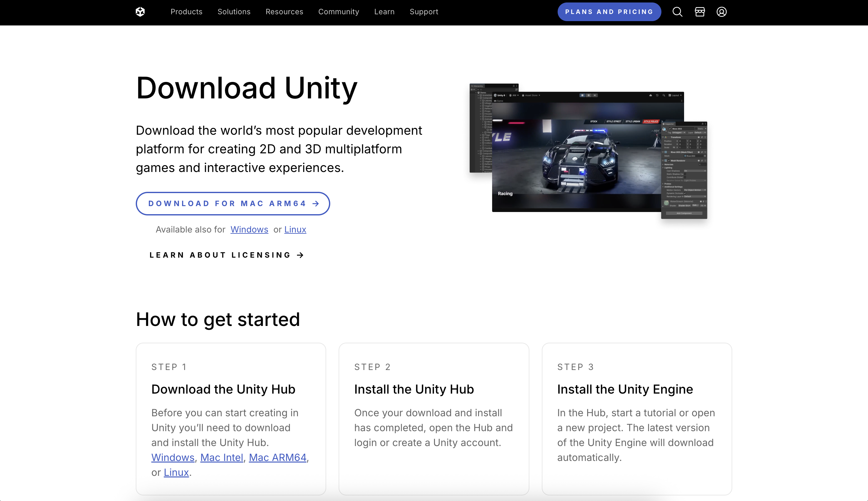The width and height of the screenshot is (868, 501).
Task: Click the search icon inside the Unity editor toolbar
Action: (664, 95)
